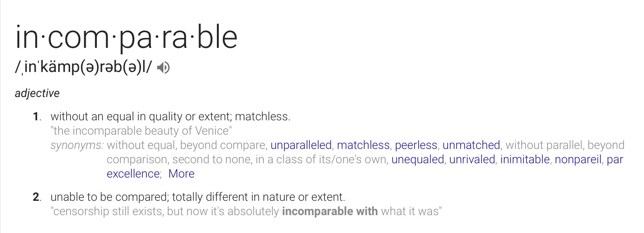Click the phonetic pronunciation text
The height and width of the screenshot is (233, 644).
point(83,68)
